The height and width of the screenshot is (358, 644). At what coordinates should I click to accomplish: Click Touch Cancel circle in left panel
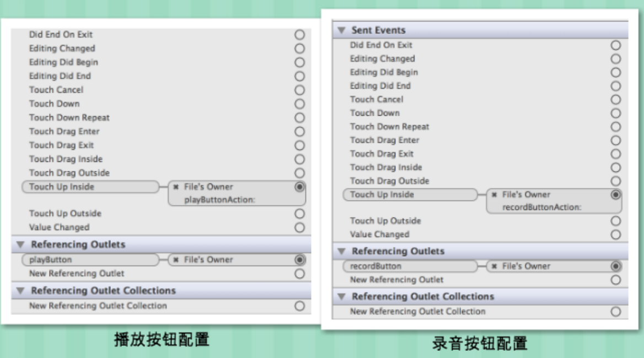[299, 90]
